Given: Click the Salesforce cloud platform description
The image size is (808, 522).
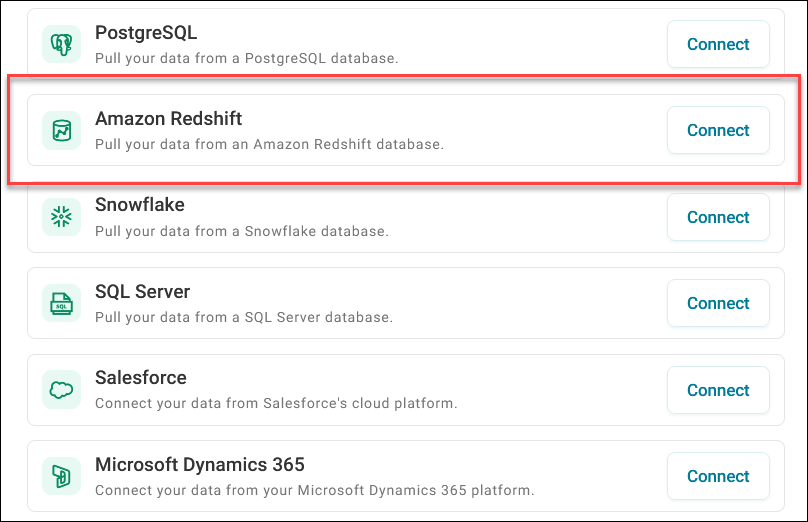Looking at the screenshot, I should 275,404.
